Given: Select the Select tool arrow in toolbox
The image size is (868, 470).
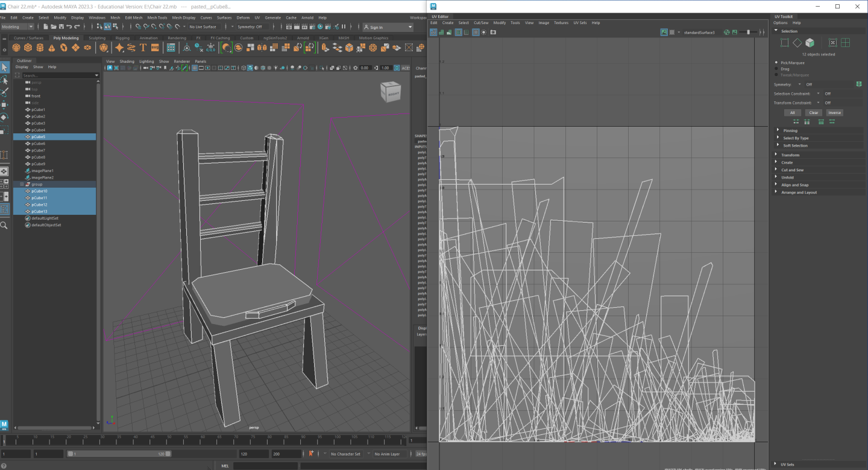Looking at the screenshot, I should coord(4,67).
